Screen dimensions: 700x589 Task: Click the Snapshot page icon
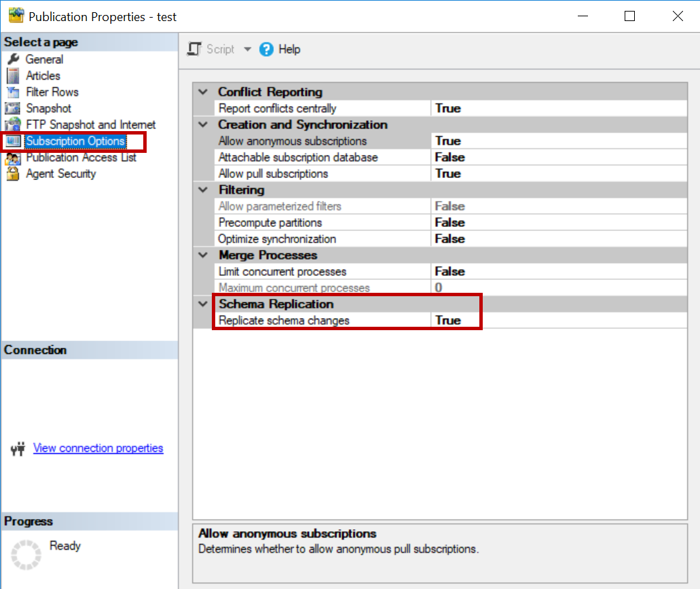(x=13, y=108)
